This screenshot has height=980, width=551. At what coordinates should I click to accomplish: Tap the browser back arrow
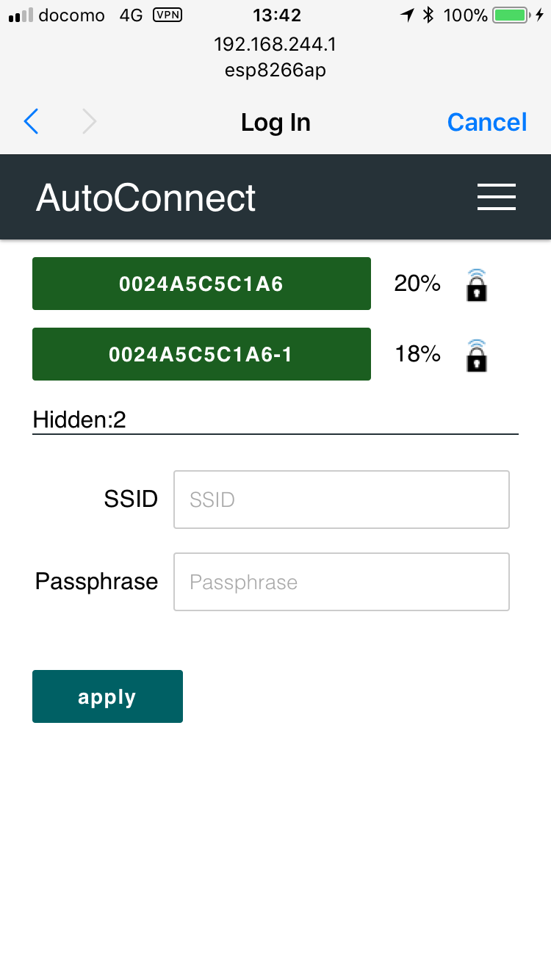point(31,122)
